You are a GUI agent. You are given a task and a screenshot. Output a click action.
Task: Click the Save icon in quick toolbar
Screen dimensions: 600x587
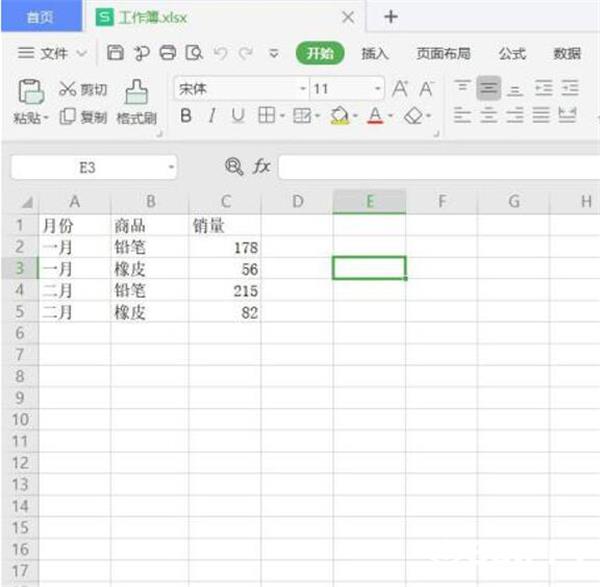[x=115, y=53]
